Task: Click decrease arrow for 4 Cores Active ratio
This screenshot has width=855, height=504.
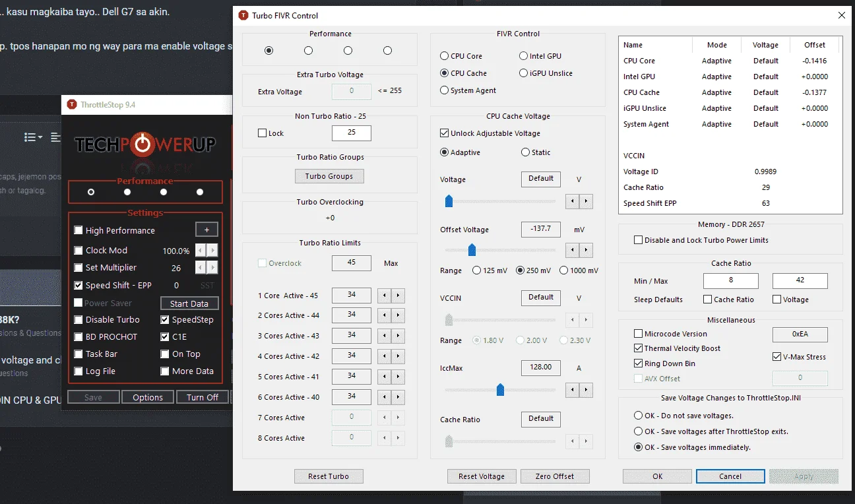Action: [384, 357]
